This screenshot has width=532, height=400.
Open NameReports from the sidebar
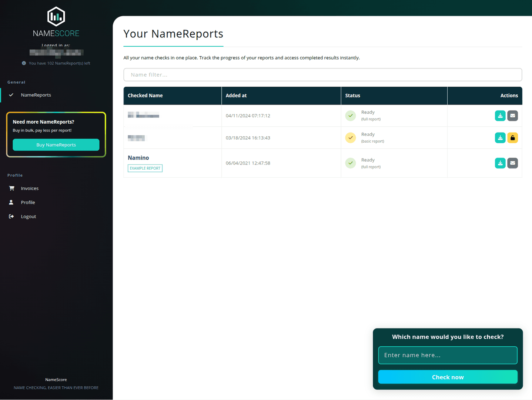click(x=36, y=95)
